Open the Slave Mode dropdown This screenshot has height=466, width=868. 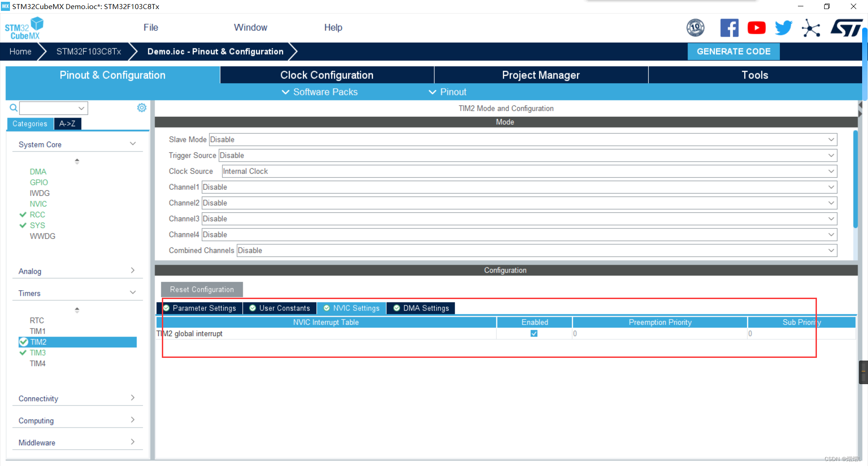pos(523,139)
